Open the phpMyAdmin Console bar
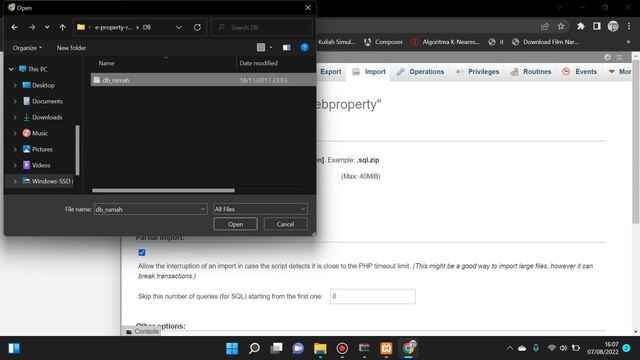This screenshot has height=360, width=640. pyautogui.click(x=142, y=331)
